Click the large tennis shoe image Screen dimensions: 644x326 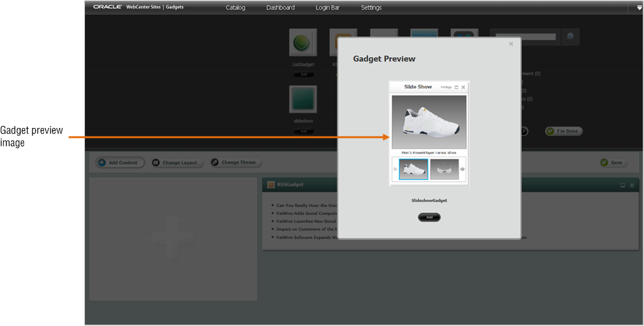click(429, 122)
